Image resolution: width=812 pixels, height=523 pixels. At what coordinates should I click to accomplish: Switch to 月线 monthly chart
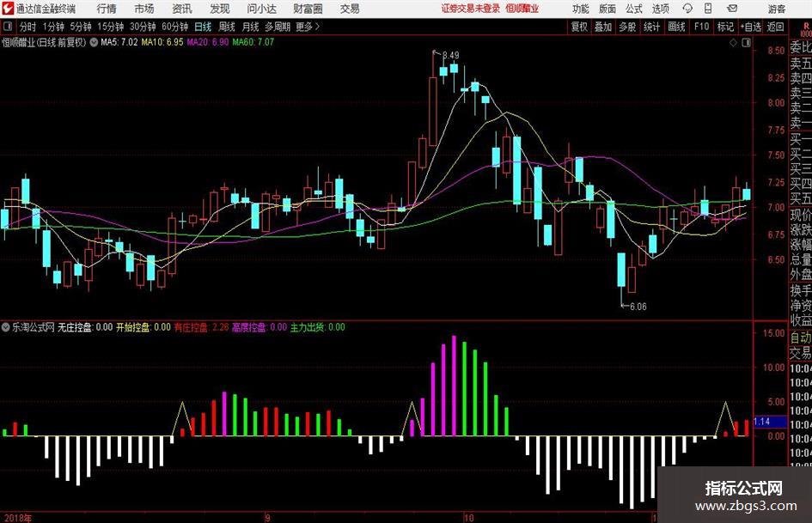[x=251, y=27]
